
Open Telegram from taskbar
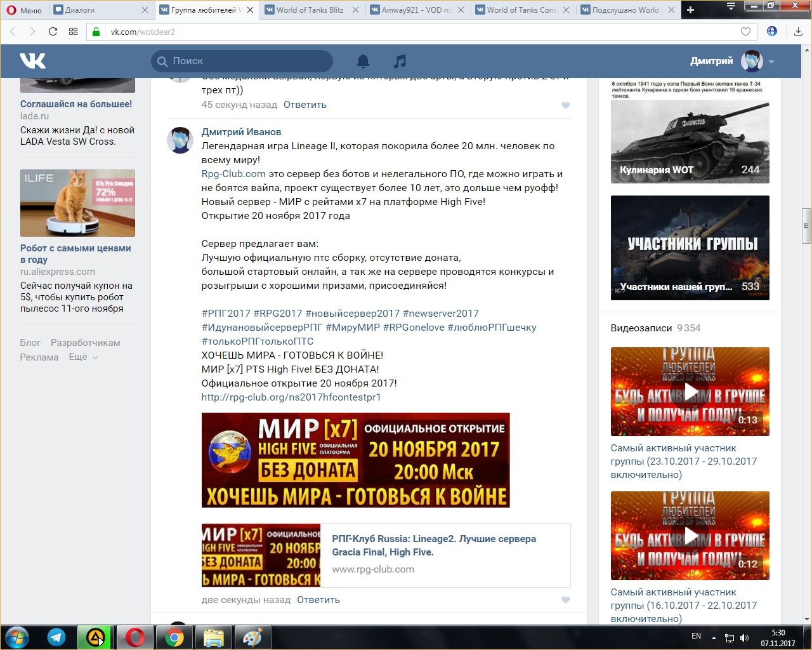pyautogui.click(x=56, y=637)
